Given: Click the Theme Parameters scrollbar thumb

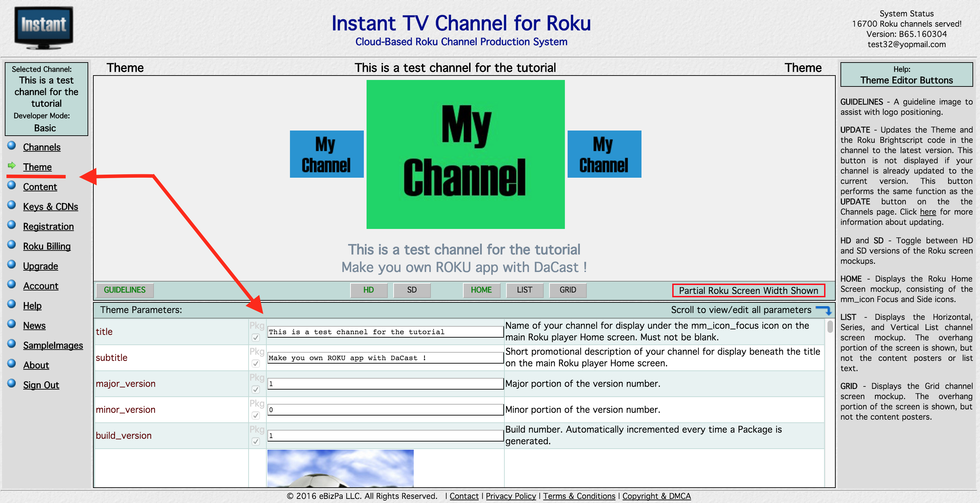Looking at the screenshot, I should pos(830,327).
